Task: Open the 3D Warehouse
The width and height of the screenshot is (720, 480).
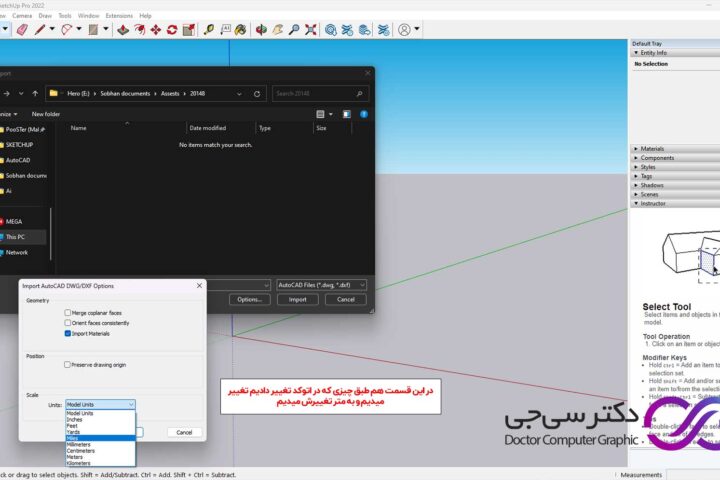Action: point(331,30)
